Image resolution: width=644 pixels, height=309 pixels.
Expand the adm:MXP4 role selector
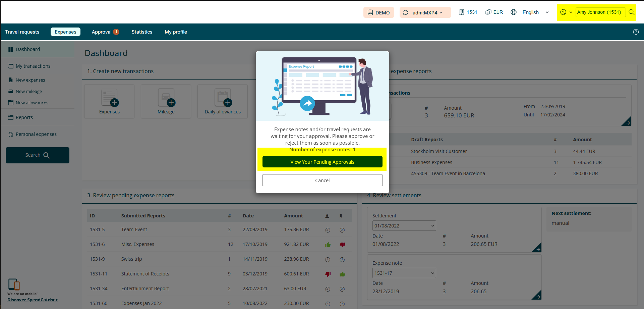(x=425, y=12)
